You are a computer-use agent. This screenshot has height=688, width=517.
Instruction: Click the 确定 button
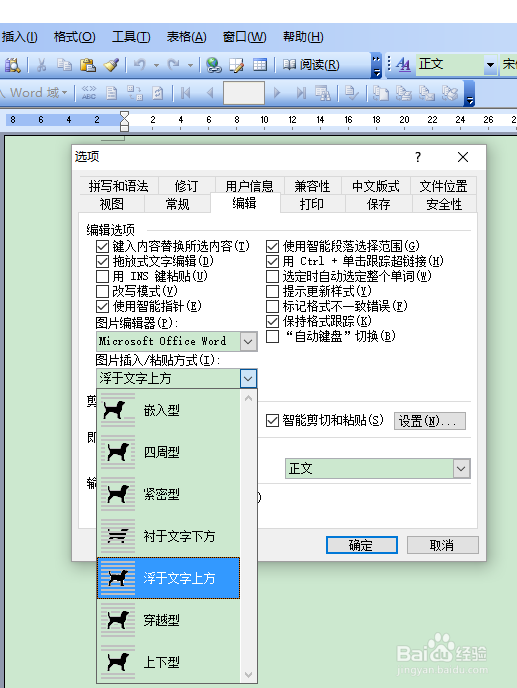point(362,545)
